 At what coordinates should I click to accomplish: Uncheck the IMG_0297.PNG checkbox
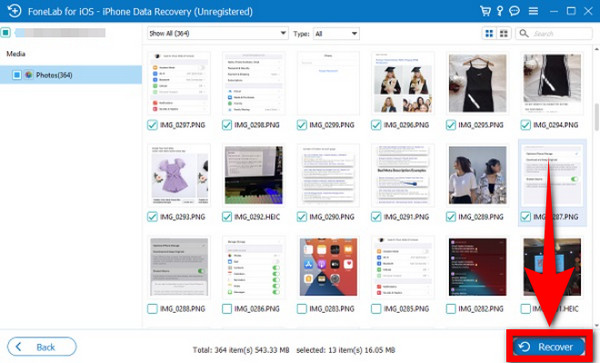click(152, 125)
